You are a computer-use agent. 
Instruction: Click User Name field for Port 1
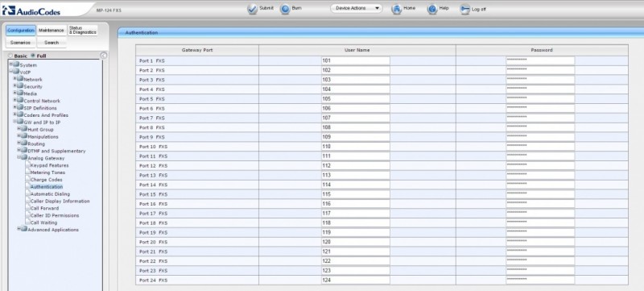point(355,60)
